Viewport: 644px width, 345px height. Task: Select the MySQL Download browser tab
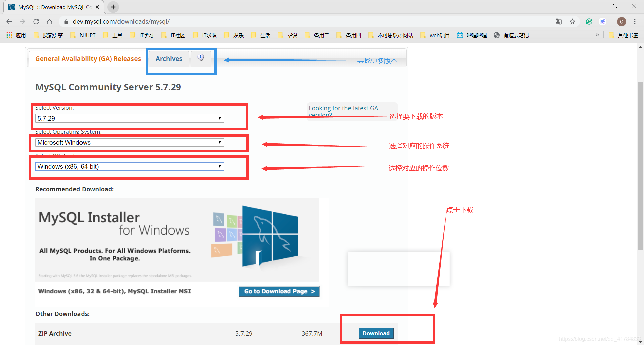click(54, 7)
